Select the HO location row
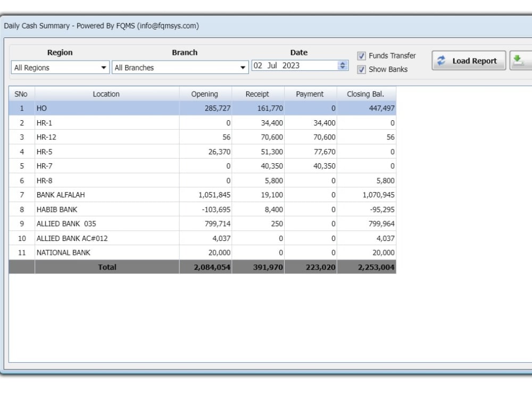Viewport: 532px width, 399px height. click(203, 108)
